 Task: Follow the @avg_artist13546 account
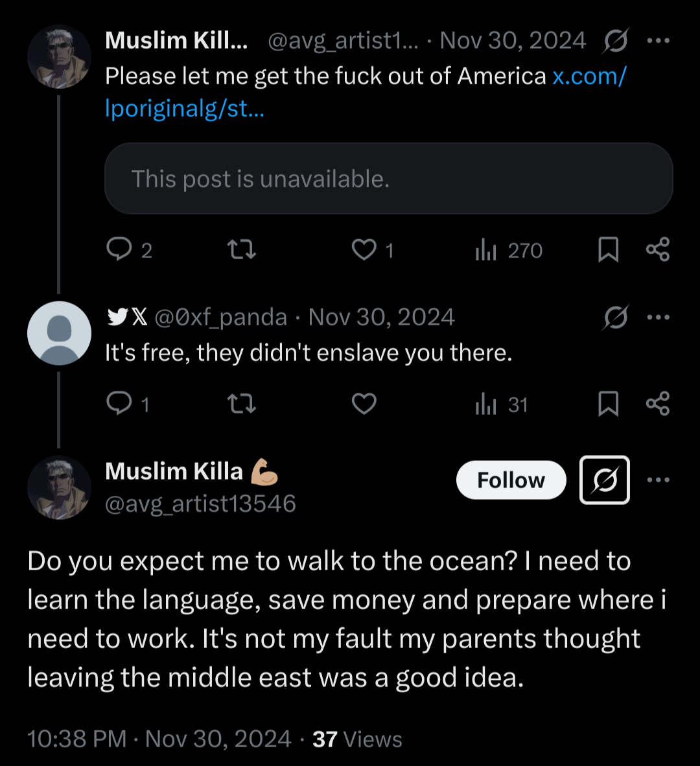point(511,480)
